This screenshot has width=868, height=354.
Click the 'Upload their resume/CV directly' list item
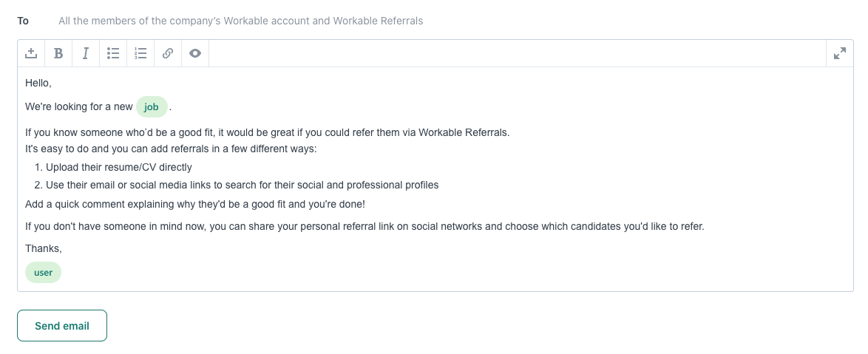click(x=119, y=167)
